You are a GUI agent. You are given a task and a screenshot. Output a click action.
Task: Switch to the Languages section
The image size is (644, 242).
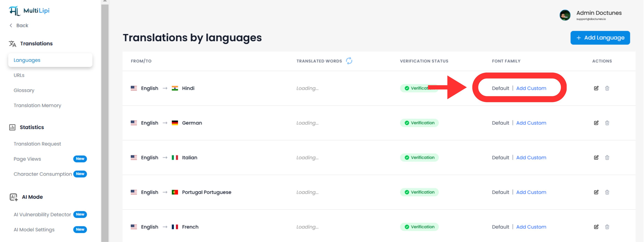click(x=27, y=60)
